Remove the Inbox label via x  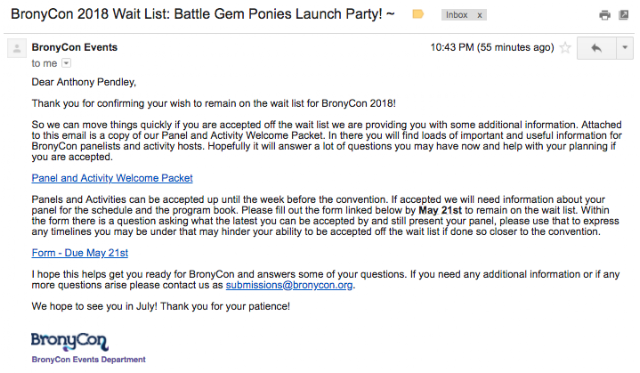click(480, 15)
